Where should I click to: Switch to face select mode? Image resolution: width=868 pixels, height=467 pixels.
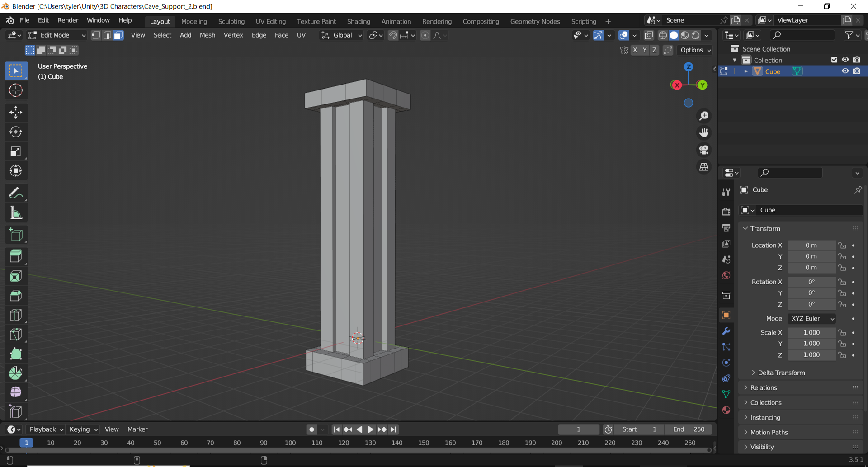point(118,35)
